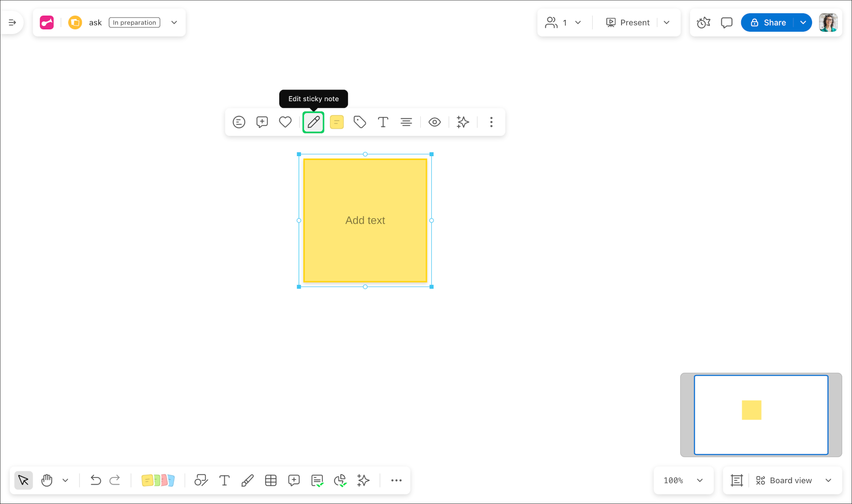Click the Share button
The height and width of the screenshot is (504, 852).
(x=768, y=23)
